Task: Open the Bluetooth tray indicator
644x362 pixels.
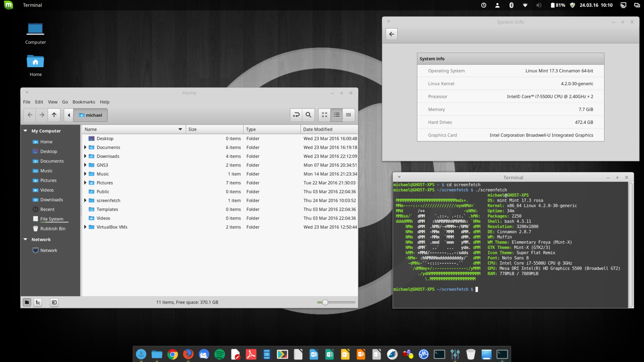Action: click(x=512, y=5)
